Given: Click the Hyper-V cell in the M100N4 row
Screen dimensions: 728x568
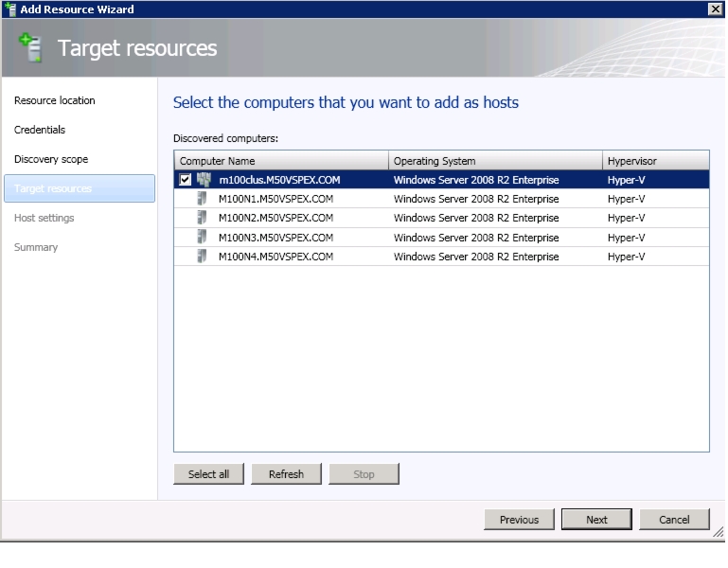Looking at the screenshot, I should [626, 257].
